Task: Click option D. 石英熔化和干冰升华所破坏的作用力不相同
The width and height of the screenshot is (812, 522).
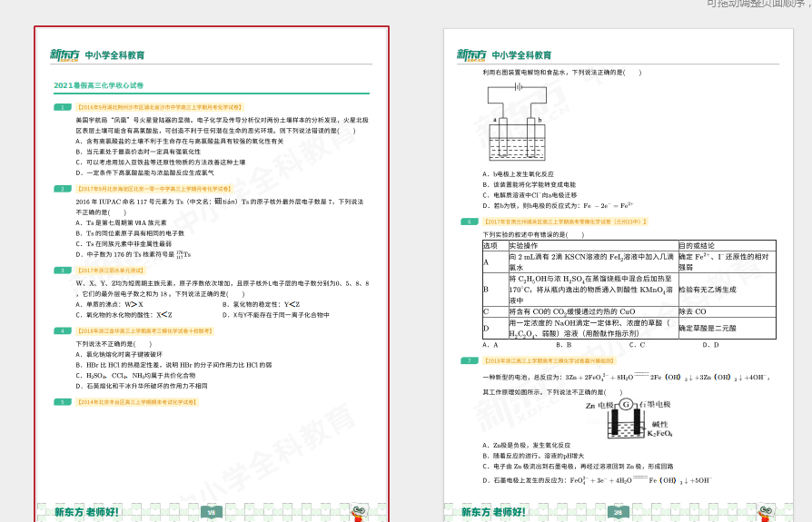Action: pyautogui.click(x=142, y=386)
